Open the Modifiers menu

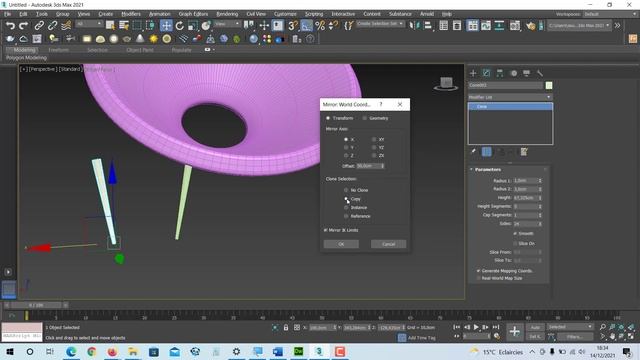pos(131,14)
